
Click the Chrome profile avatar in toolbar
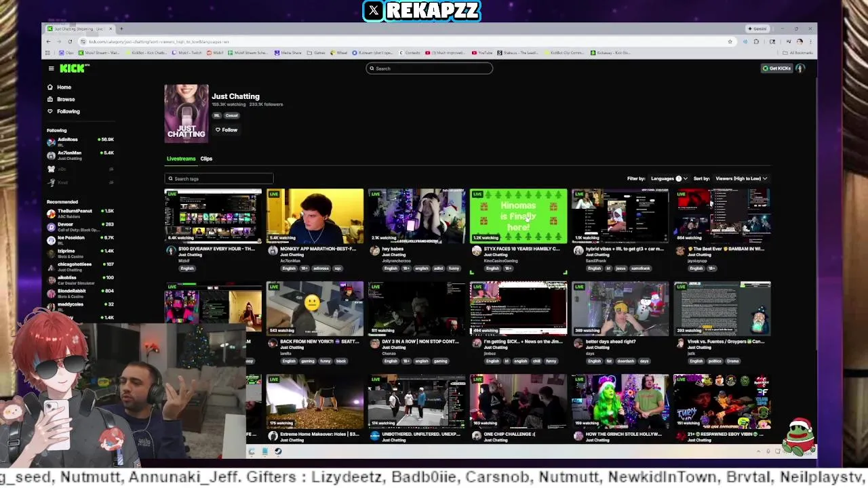click(800, 41)
